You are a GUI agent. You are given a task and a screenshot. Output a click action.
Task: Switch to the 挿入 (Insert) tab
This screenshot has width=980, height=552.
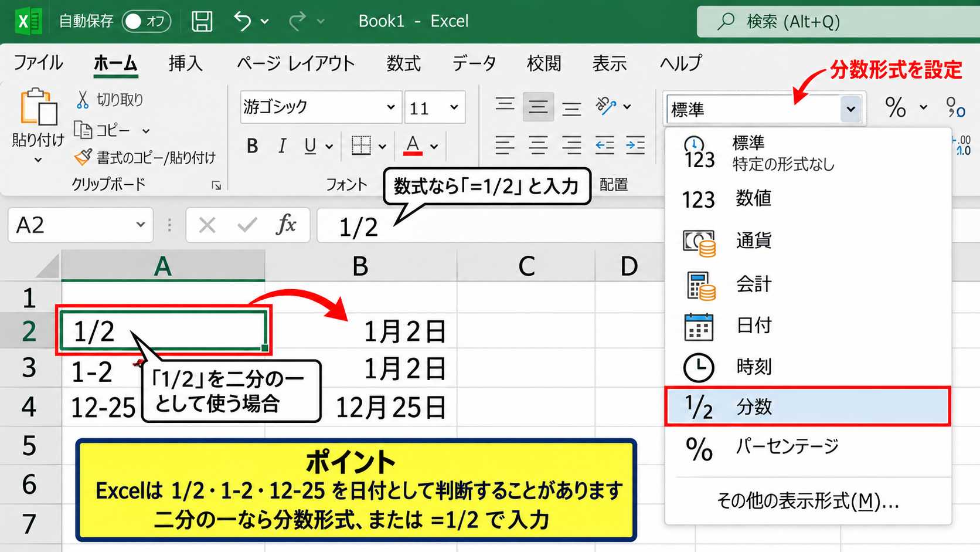click(185, 63)
